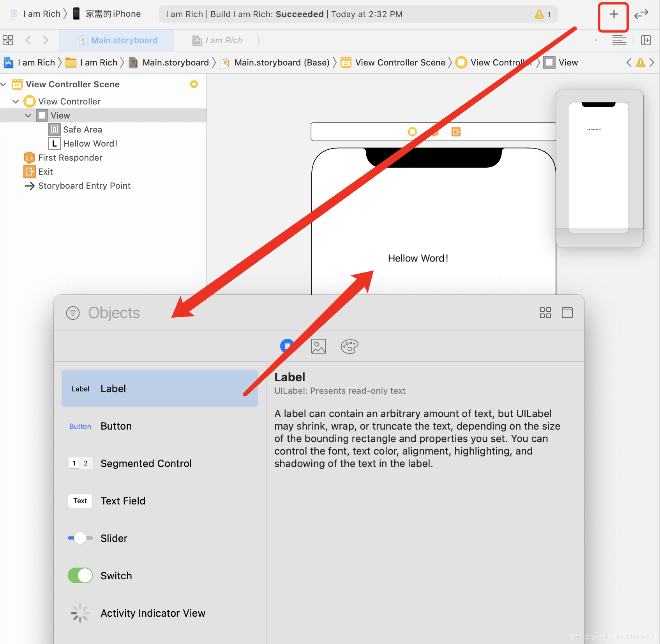Click I am Rich folder in jump bar
This screenshot has height=644, width=660.
(92, 62)
